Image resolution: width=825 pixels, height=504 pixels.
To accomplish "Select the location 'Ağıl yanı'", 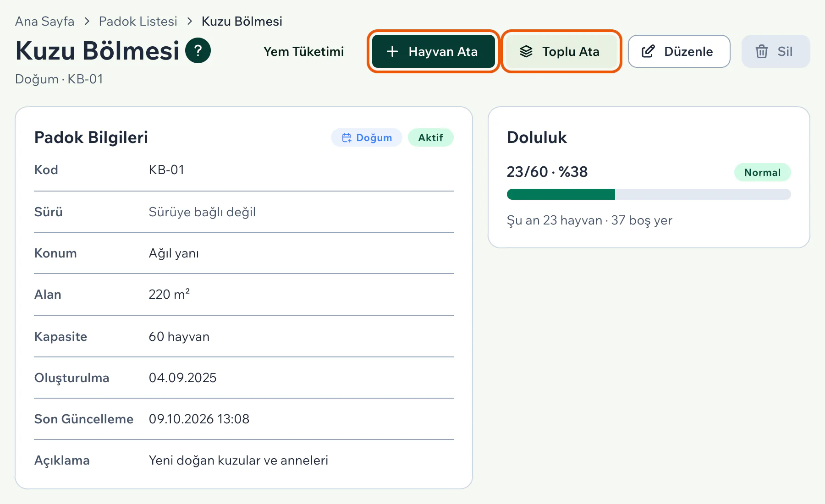I will (x=174, y=253).
